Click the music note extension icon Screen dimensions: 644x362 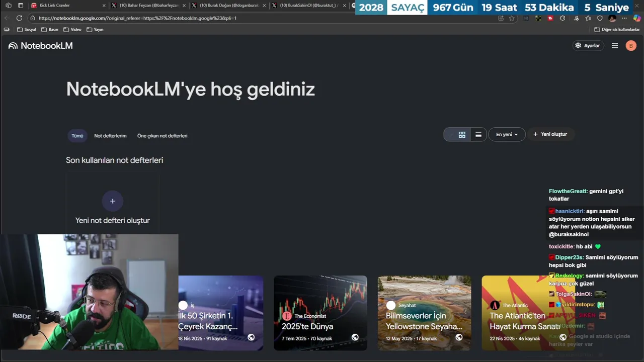coord(576,18)
